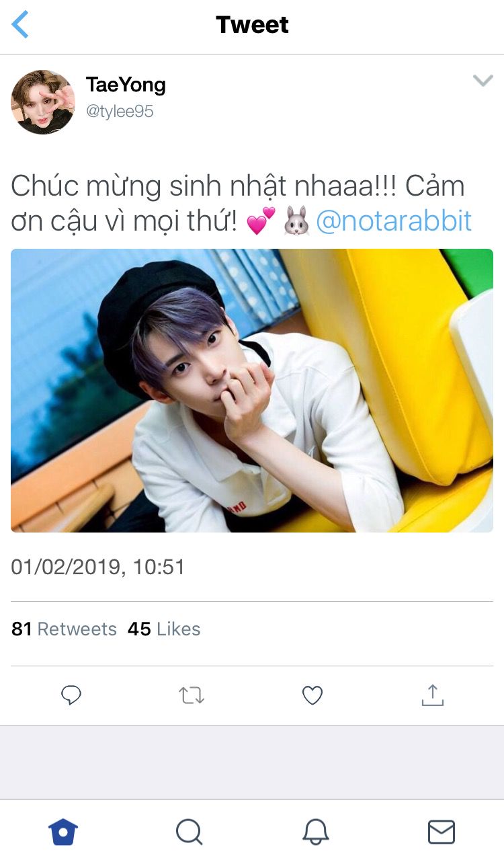Reply with the speech bubble icon
Viewport: 504px width, 864px height.
71,695
